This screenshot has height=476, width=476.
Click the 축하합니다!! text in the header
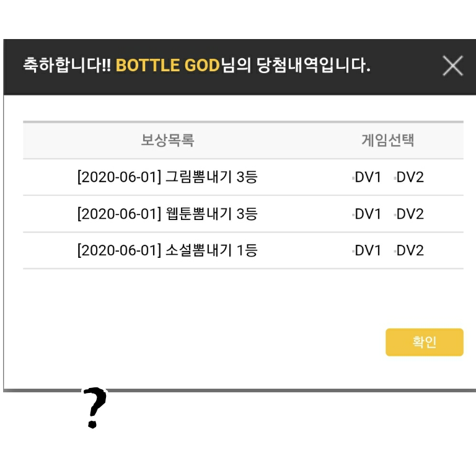67,65
